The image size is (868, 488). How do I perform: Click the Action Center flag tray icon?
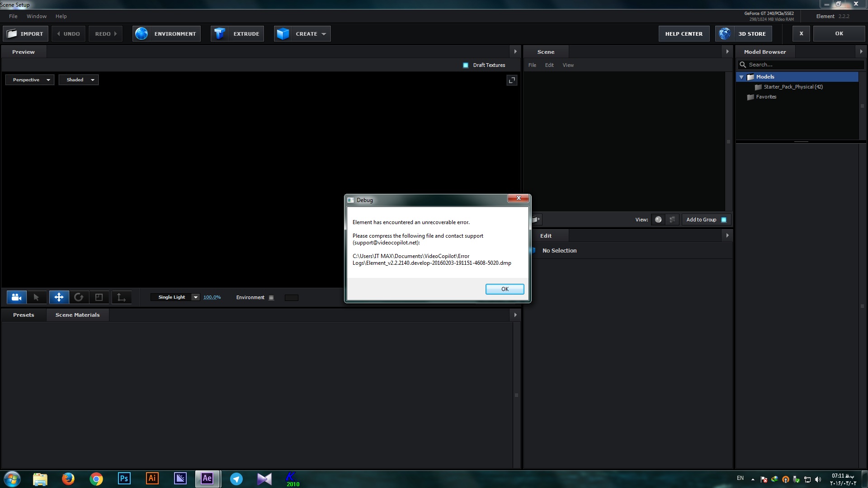point(764,479)
